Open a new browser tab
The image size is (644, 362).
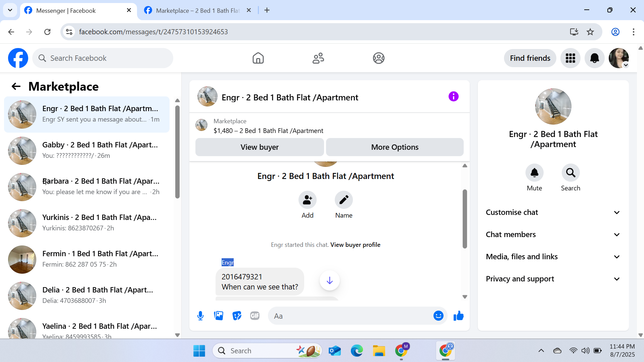pos(267,10)
